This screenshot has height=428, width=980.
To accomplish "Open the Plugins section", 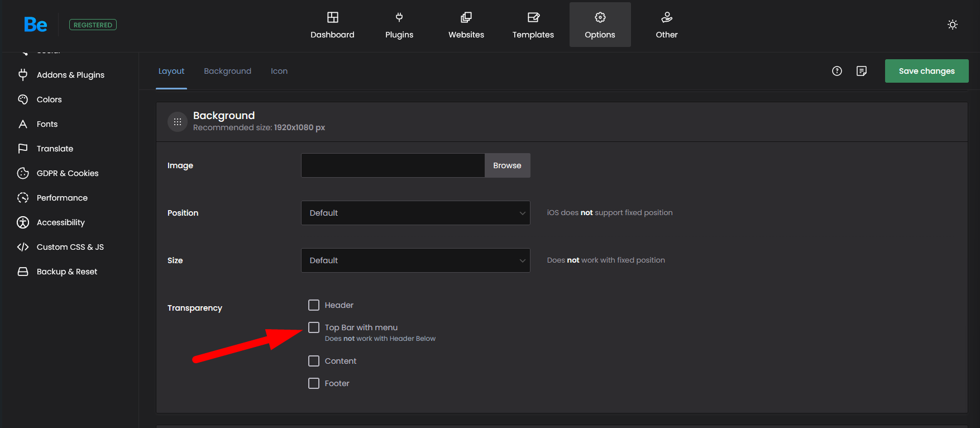I will [x=399, y=25].
